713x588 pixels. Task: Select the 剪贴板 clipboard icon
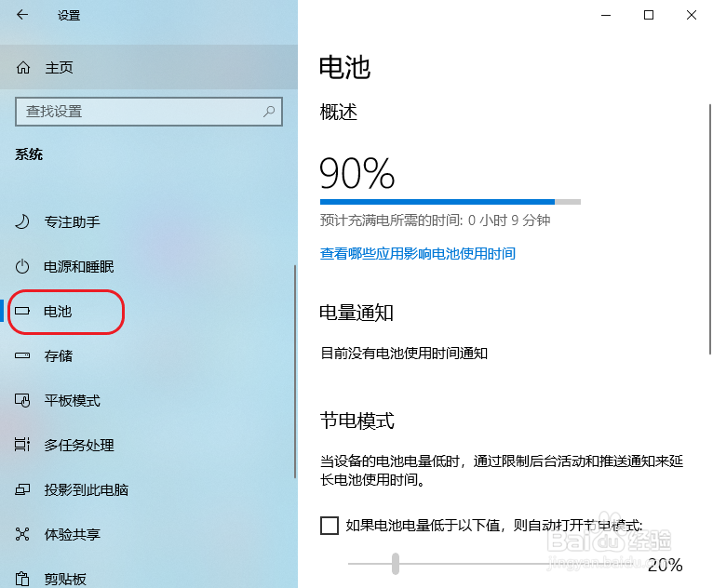point(22,579)
